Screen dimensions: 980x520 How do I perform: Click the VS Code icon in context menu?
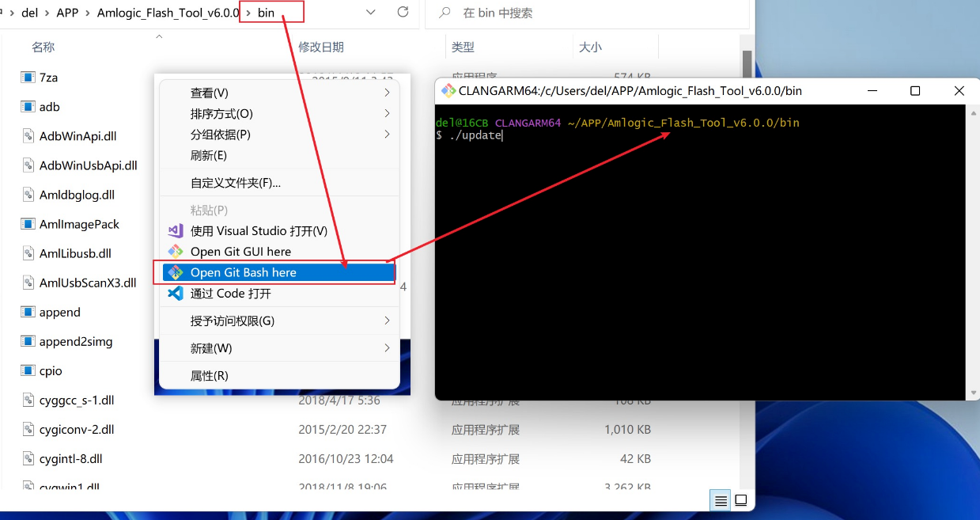point(176,293)
